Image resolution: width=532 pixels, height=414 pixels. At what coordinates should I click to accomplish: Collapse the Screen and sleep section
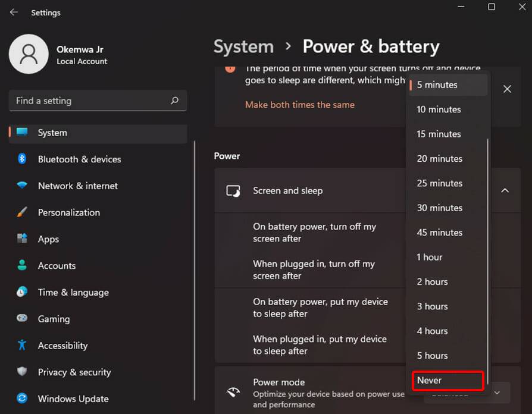pyautogui.click(x=505, y=190)
